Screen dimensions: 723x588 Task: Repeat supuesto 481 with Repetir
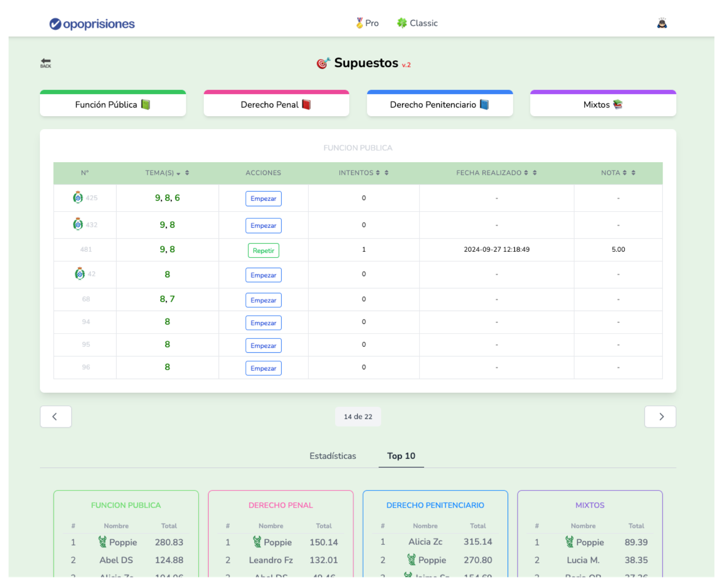pyautogui.click(x=263, y=250)
